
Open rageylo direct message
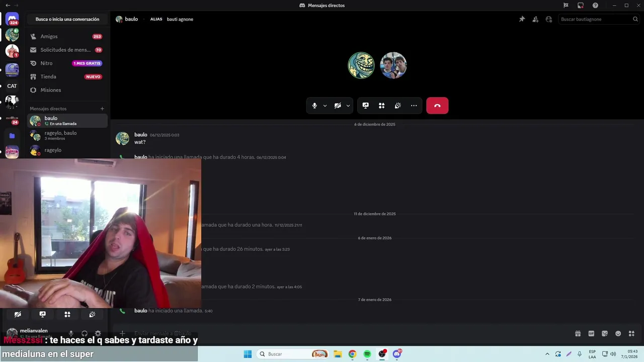click(x=67, y=150)
